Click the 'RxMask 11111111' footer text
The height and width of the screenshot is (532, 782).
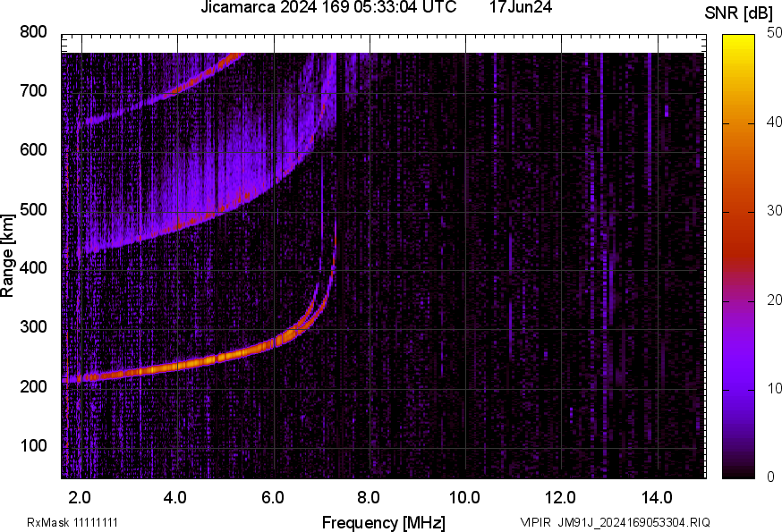click(x=72, y=522)
